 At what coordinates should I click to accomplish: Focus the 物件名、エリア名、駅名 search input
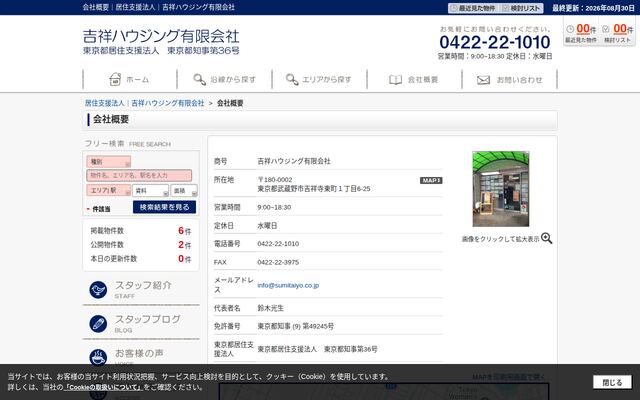pos(139,176)
